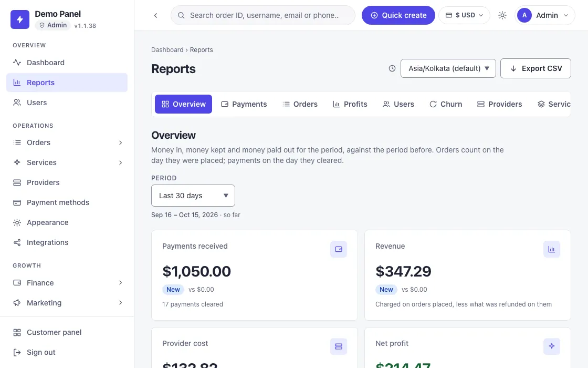Expand Finance submenu chevron
This screenshot has height=368, width=588.
pos(120,283)
